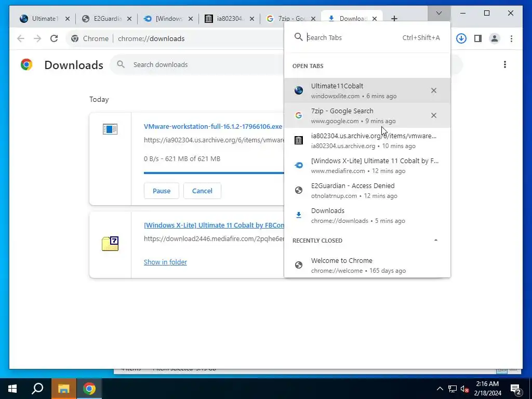Open File Explorer from the taskbar
This screenshot has height=399, width=532.
pos(63,389)
